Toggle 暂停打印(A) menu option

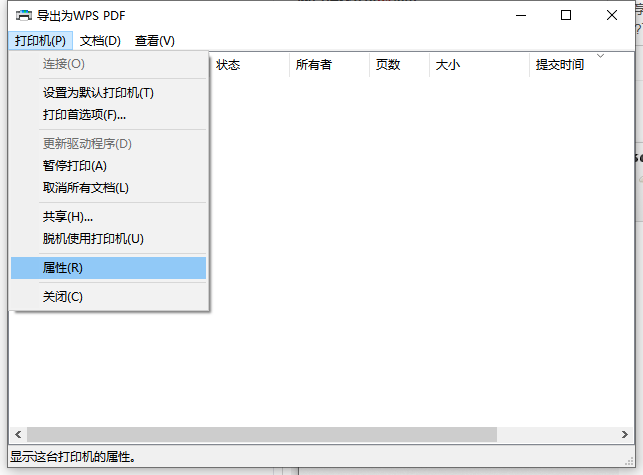coord(74,166)
